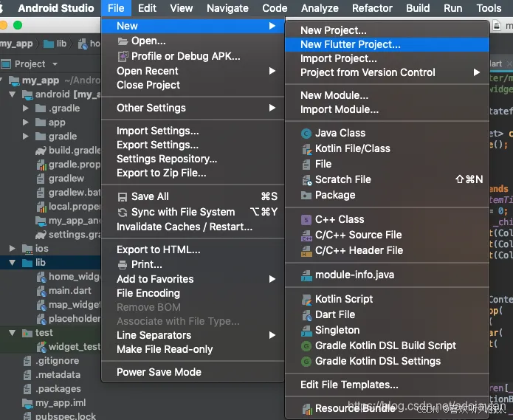Image resolution: width=513 pixels, height=420 pixels.
Task: Click the C/C++ Source File icon
Action: pyautogui.click(x=306, y=235)
